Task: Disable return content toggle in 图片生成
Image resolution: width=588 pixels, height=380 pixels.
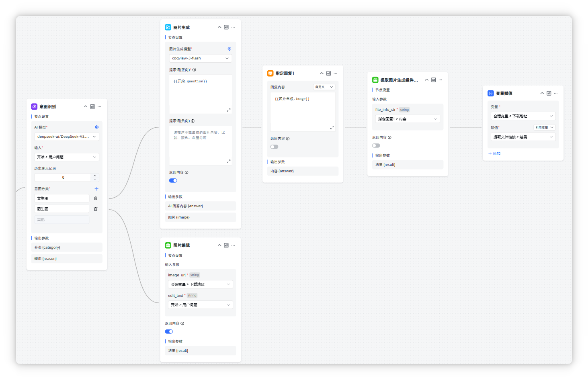Action: 173,181
